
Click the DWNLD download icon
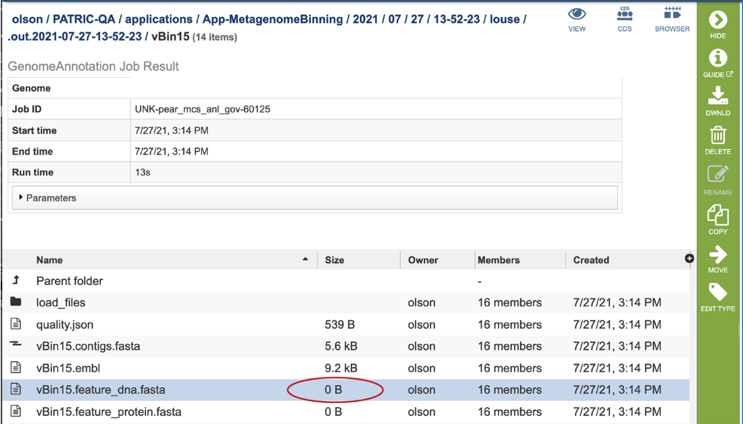tap(718, 96)
